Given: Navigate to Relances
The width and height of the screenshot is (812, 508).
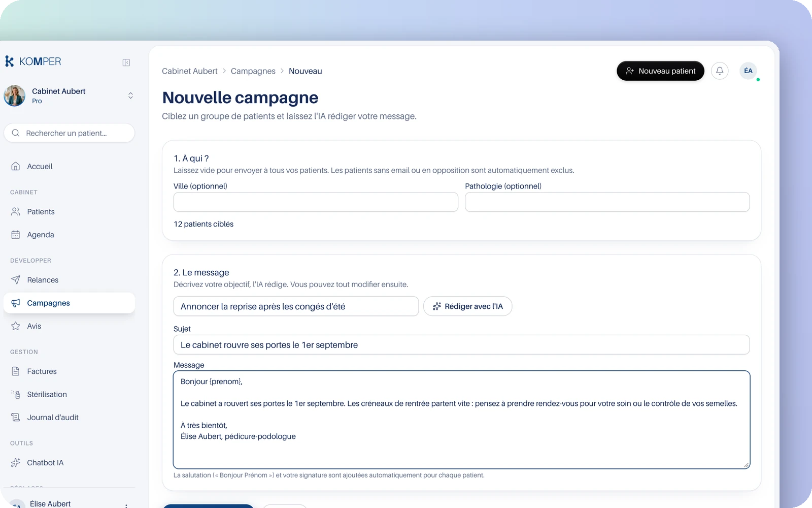Looking at the screenshot, I should 70,280.
